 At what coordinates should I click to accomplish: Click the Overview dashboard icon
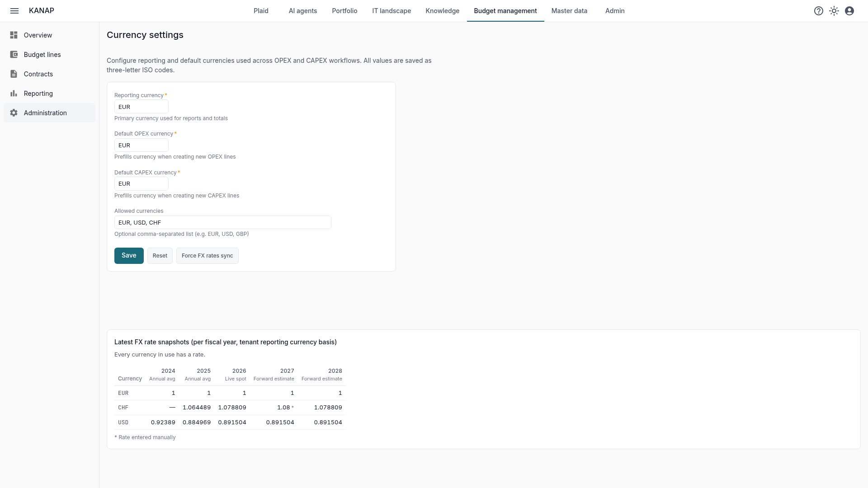pyautogui.click(x=14, y=35)
